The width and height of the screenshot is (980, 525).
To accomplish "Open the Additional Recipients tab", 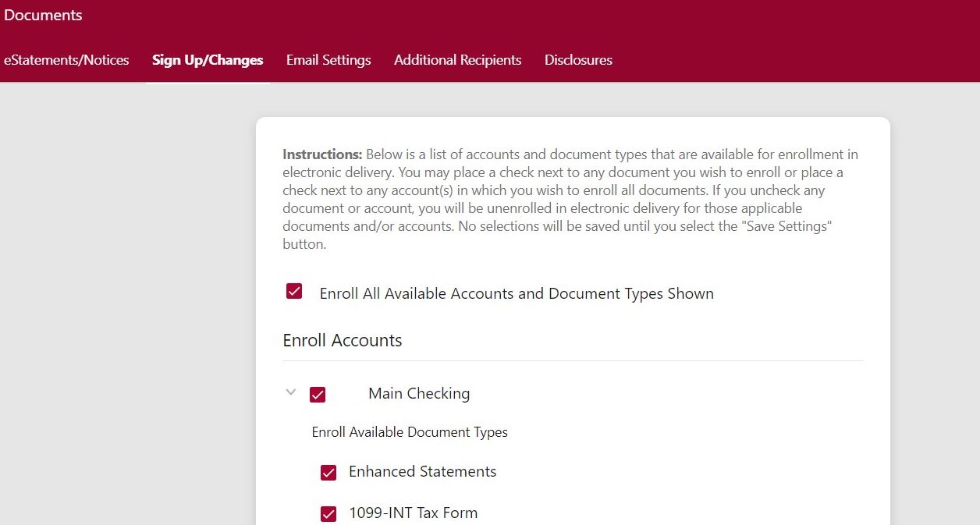I will (457, 60).
